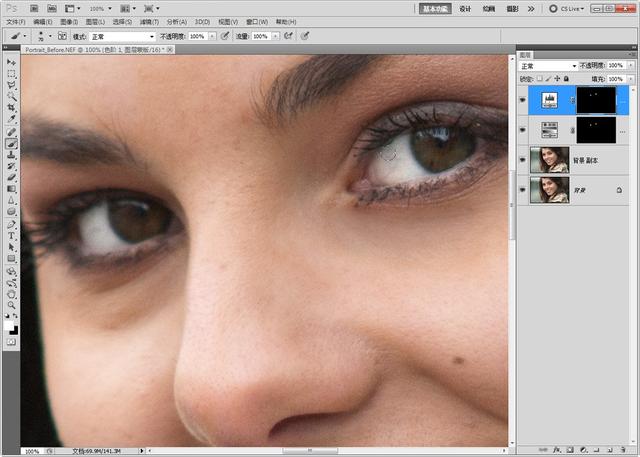Select the Rectangle shape tool

[x=11, y=259]
